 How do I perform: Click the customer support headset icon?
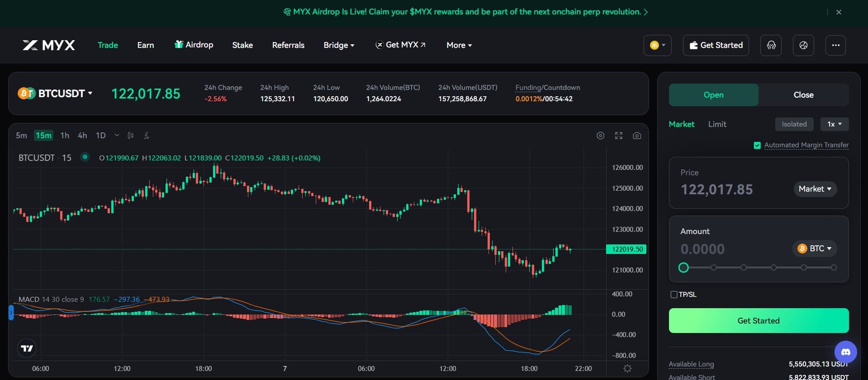click(x=771, y=45)
